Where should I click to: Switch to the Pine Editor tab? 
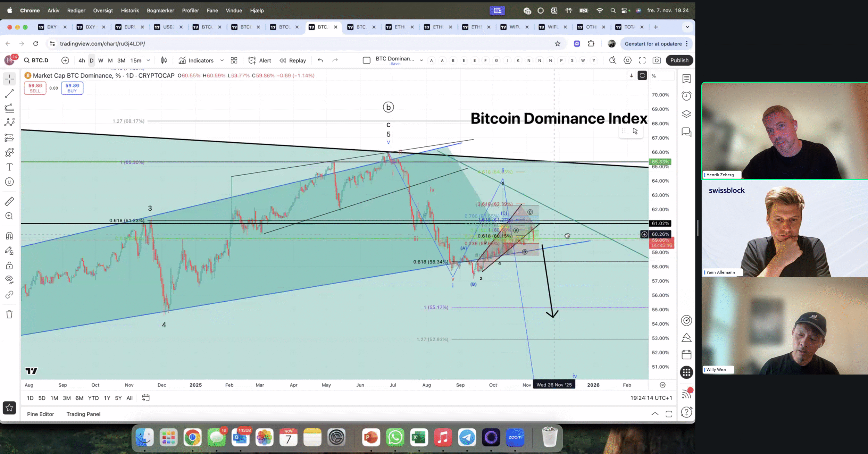click(x=41, y=414)
